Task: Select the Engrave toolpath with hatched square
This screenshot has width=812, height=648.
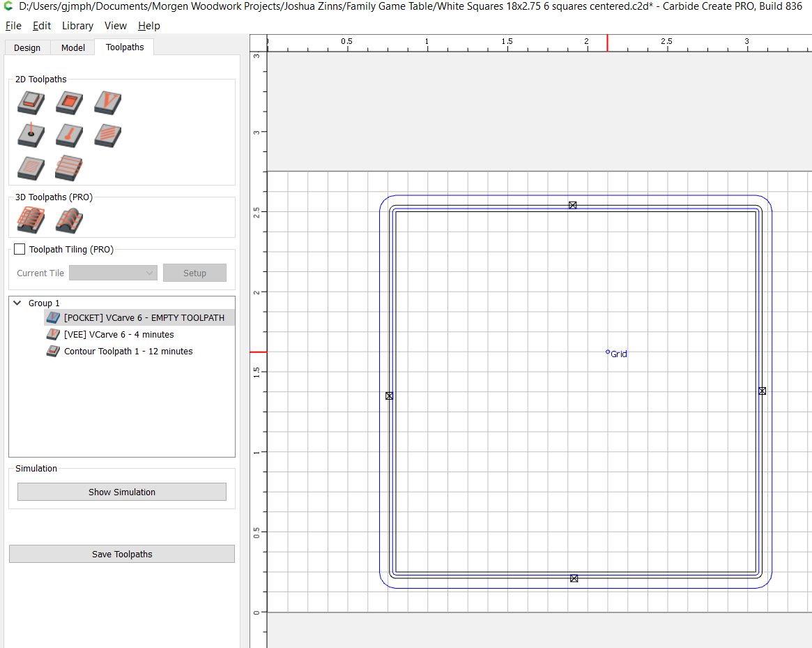Action: click(31, 167)
